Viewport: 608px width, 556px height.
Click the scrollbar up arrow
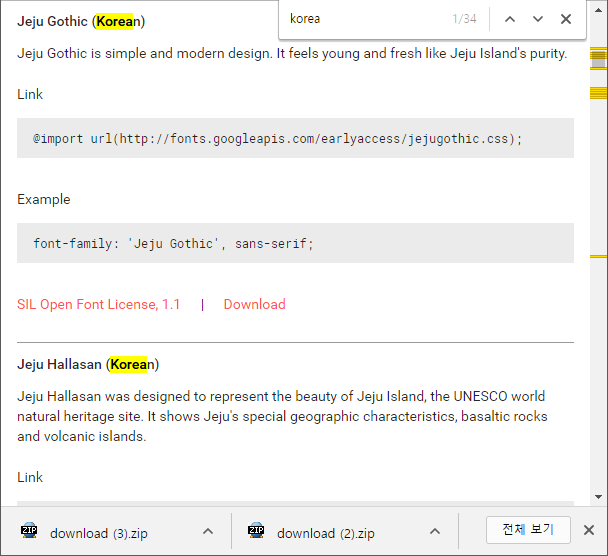click(598, 10)
